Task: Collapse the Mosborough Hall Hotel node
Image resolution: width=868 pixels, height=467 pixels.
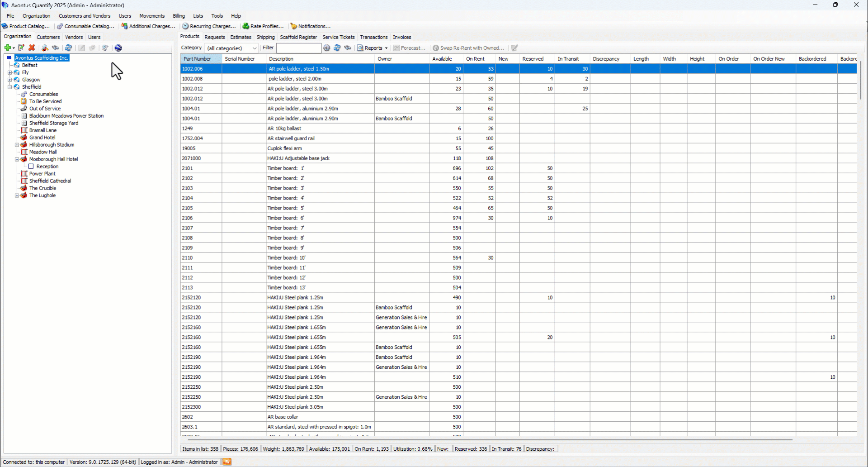Action: tap(17, 159)
